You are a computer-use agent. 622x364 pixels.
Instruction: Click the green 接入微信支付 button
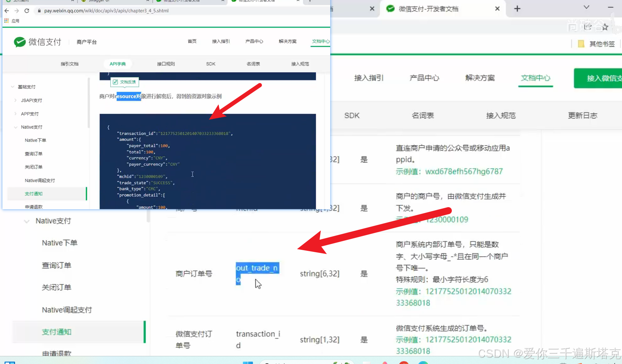pyautogui.click(x=598, y=78)
